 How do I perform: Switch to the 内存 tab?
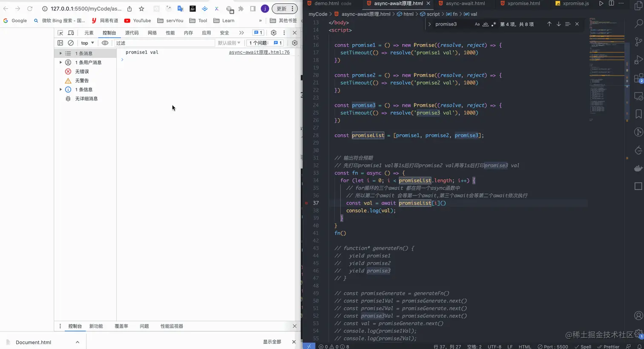click(188, 33)
